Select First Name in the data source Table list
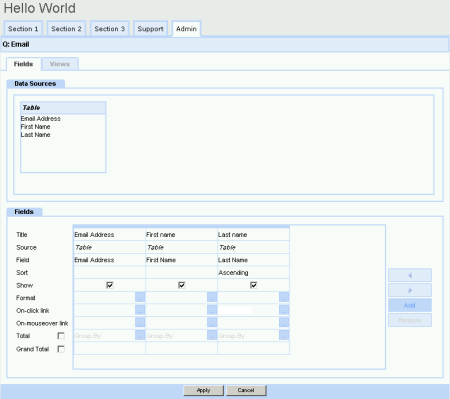The image size is (450, 399). pyautogui.click(x=35, y=127)
